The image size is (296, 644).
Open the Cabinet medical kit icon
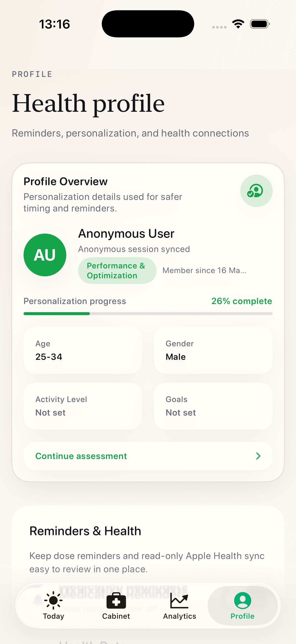[116, 600]
